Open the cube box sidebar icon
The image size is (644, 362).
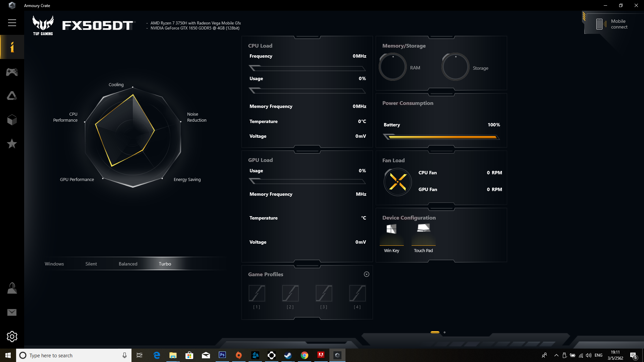pos(12,120)
